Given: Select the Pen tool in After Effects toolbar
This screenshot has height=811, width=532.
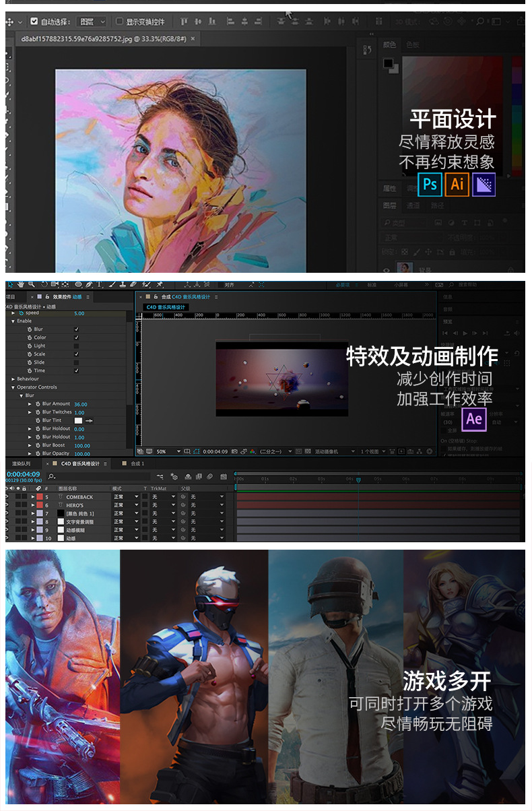Looking at the screenshot, I should [x=88, y=285].
